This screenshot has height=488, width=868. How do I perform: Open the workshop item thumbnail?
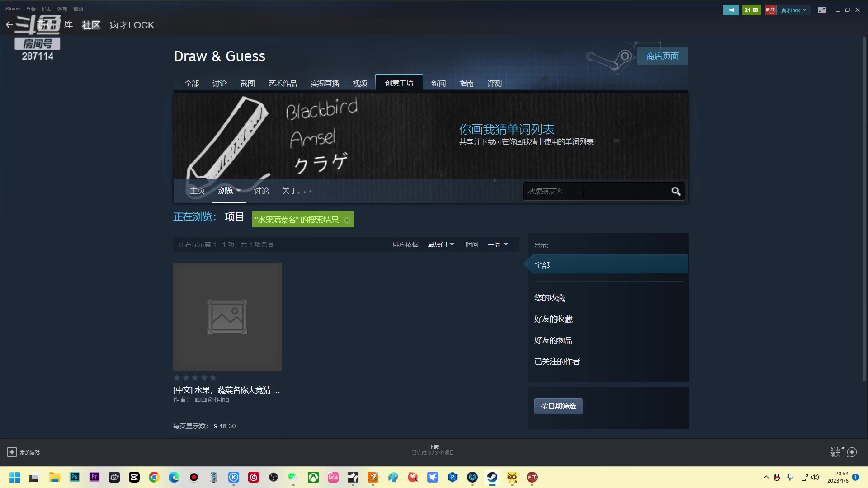(227, 317)
